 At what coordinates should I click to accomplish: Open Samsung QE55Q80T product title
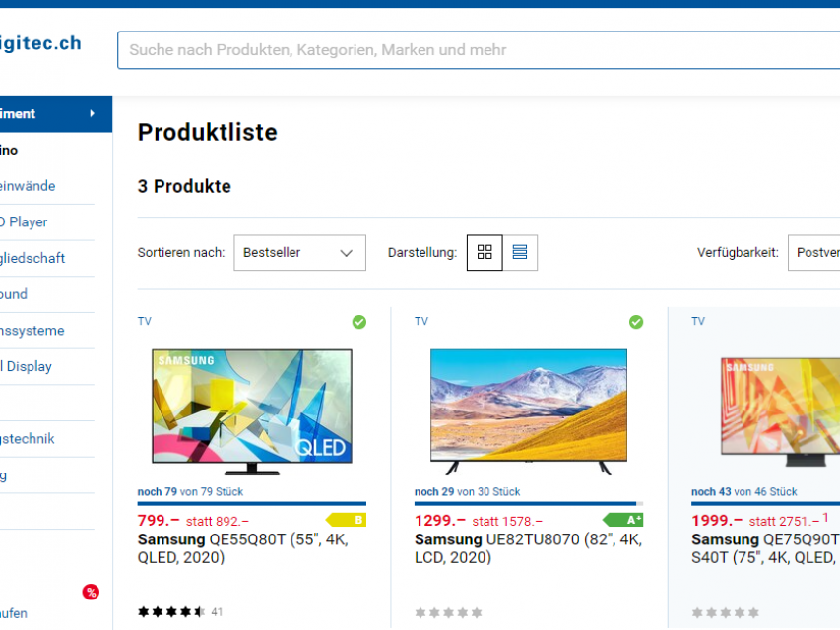pos(242,548)
